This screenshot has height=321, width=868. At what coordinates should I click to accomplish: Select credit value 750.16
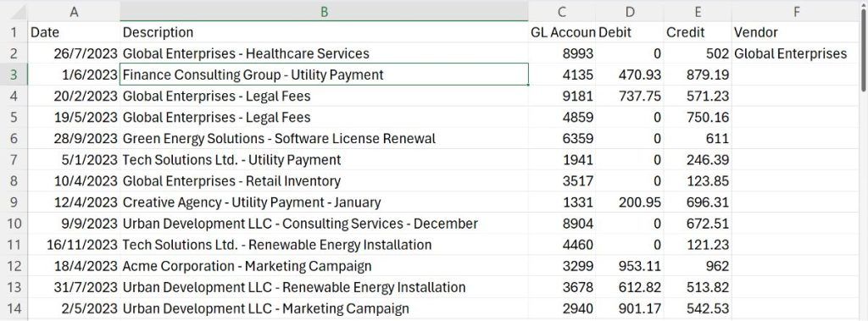pyautogui.click(x=698, y=118)
